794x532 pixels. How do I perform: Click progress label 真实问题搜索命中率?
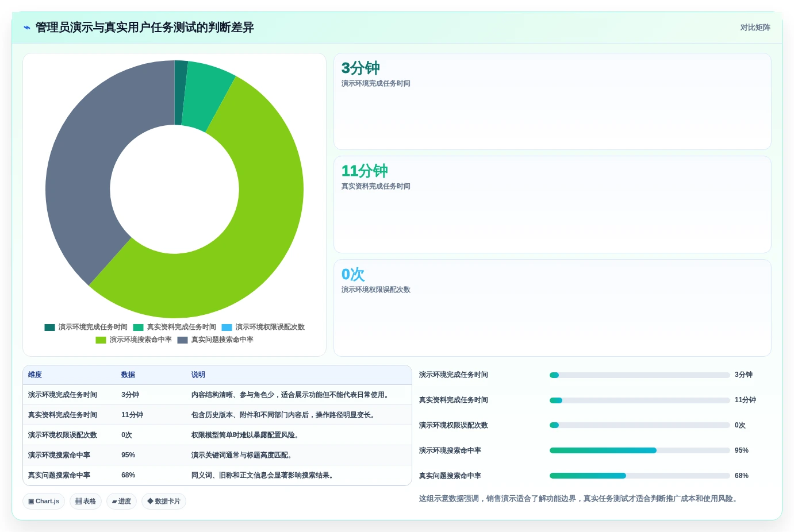(x=450, y=476)
